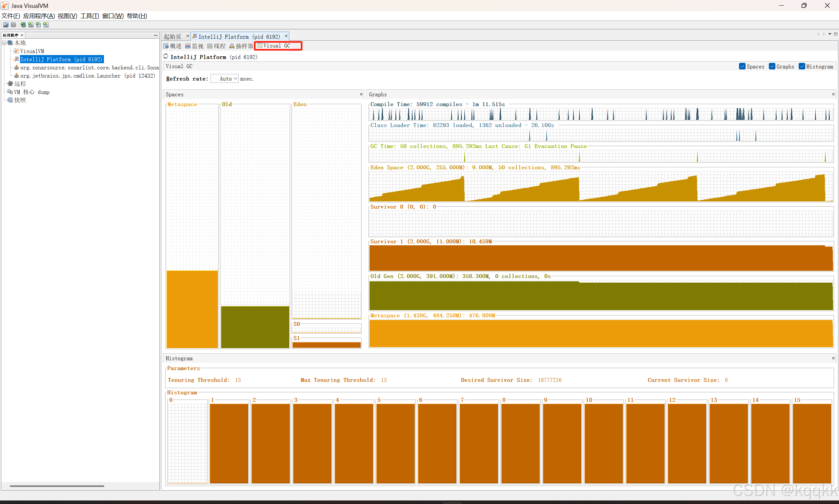Click the Load Snapshot toolbar icon
Screen dimensions: 839x504
[6, 25]
